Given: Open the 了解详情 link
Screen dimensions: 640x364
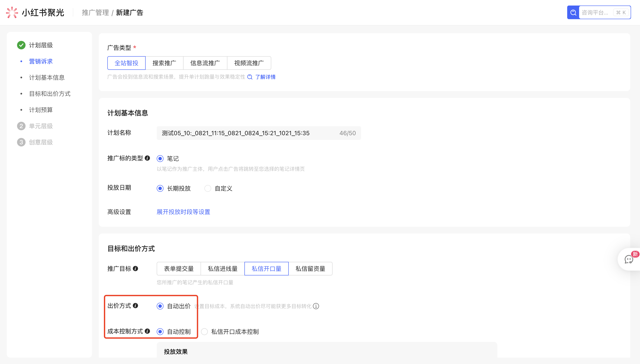Looking at the screenshot, I should [x=265, y=77].
